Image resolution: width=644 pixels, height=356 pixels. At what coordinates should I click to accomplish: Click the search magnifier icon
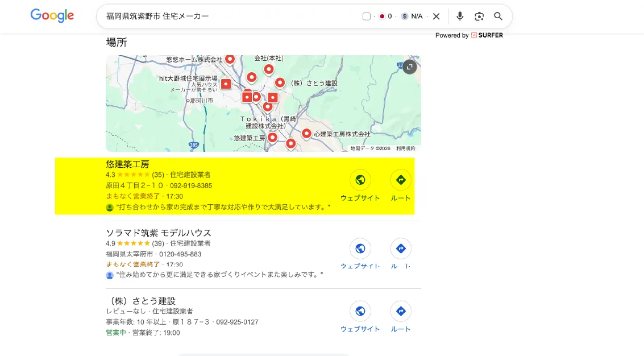click(498, 16)
